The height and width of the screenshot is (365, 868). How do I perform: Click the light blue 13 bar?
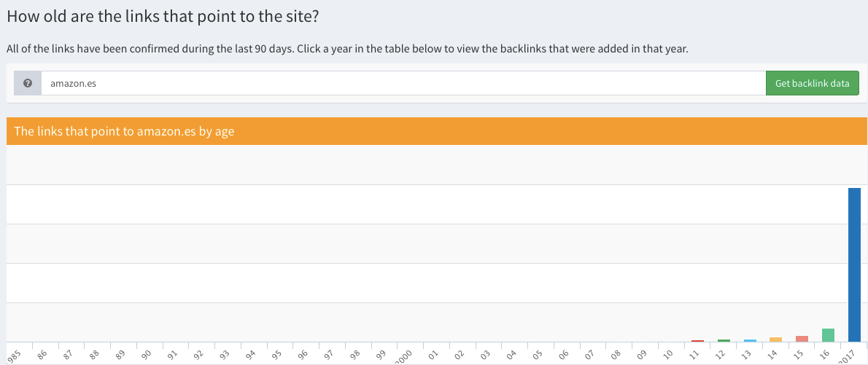pyautogui.click(x=750, y=340)
